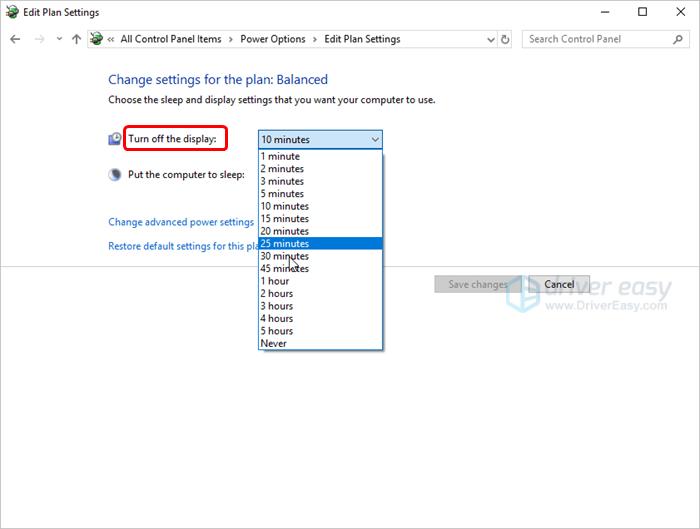This screenshot has height=529, width=700.
Task: Pick 4 hours option
Action: (x=320, y=319)
